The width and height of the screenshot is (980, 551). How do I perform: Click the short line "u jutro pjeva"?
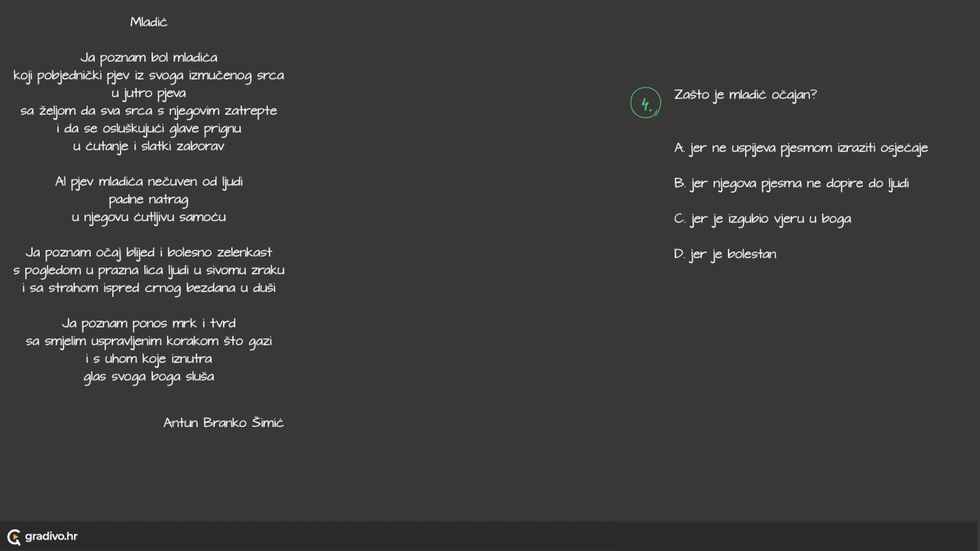pos(149,93)
